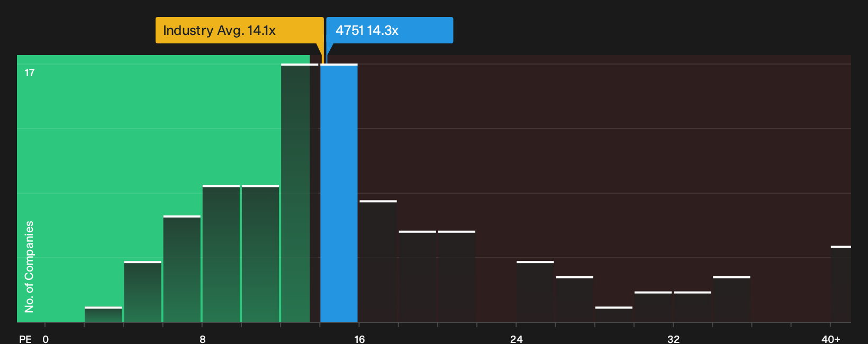
Task: Click the green bar at PE 6-8
Action: pyautogui.click(x=182, y=269)
